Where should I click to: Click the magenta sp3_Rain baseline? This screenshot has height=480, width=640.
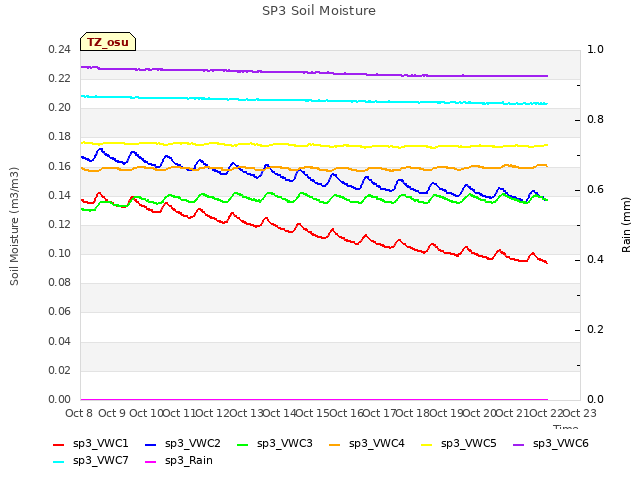(314, 400)
